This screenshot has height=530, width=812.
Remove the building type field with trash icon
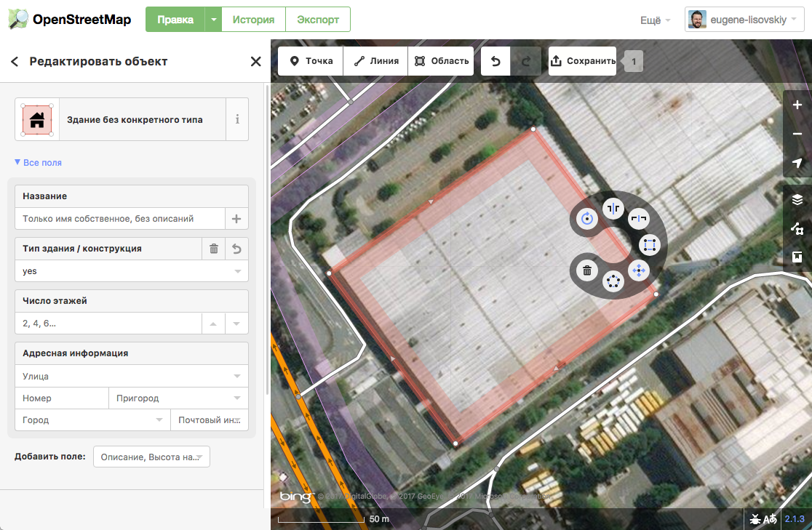click(213, 249)
